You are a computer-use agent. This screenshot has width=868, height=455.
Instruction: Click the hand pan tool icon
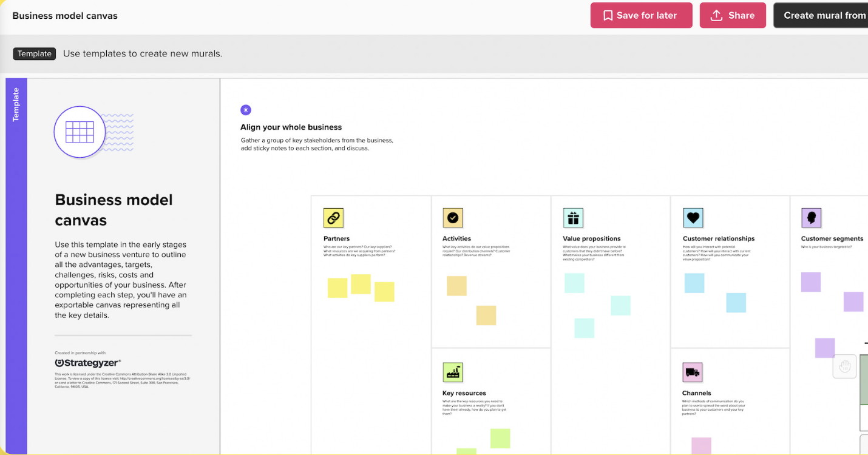[844, 366]
